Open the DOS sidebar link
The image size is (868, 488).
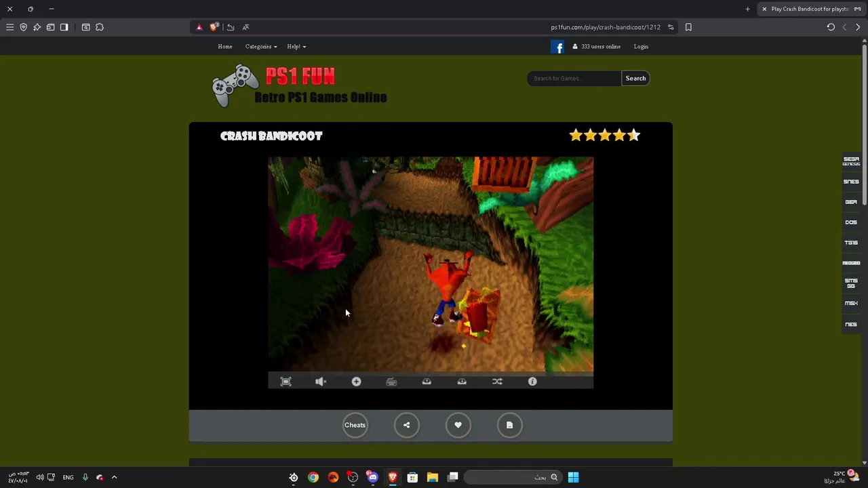click(851, 222)
